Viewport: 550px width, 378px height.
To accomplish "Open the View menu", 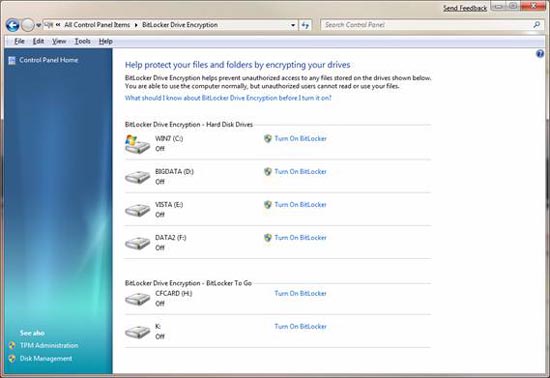I will coord(59,41).
